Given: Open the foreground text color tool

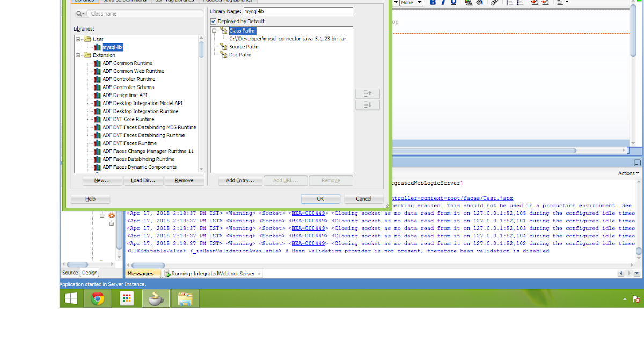Looking at the screenshot, I should 469,3.
